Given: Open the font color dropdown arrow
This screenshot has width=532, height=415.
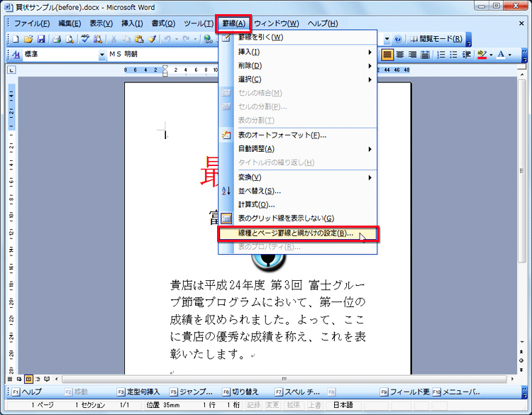Looking at the screenshot, I should point(509,55).
